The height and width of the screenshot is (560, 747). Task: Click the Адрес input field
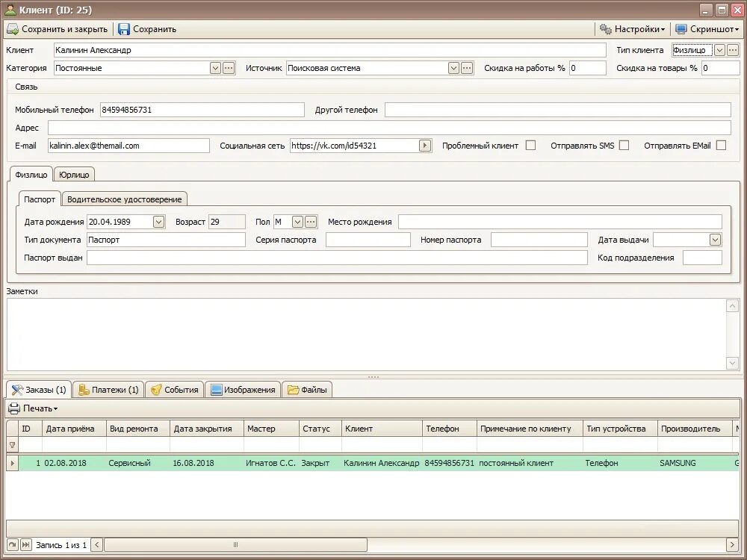(x=389, y=128)
